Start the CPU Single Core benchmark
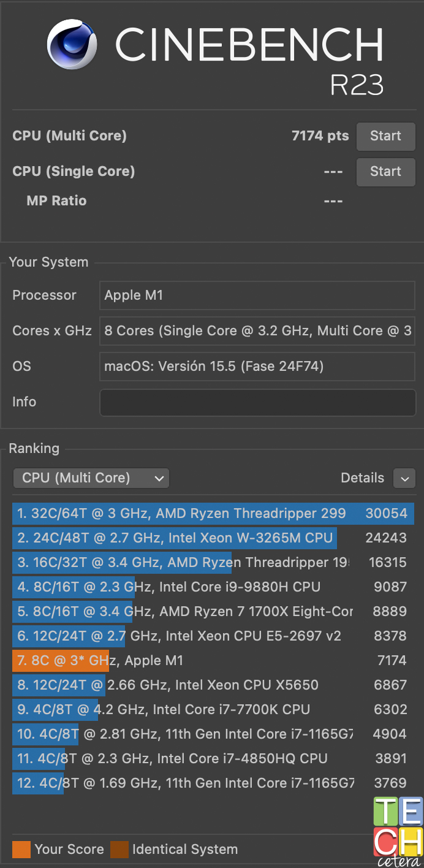The image size is (424, 868). [386, 172]
